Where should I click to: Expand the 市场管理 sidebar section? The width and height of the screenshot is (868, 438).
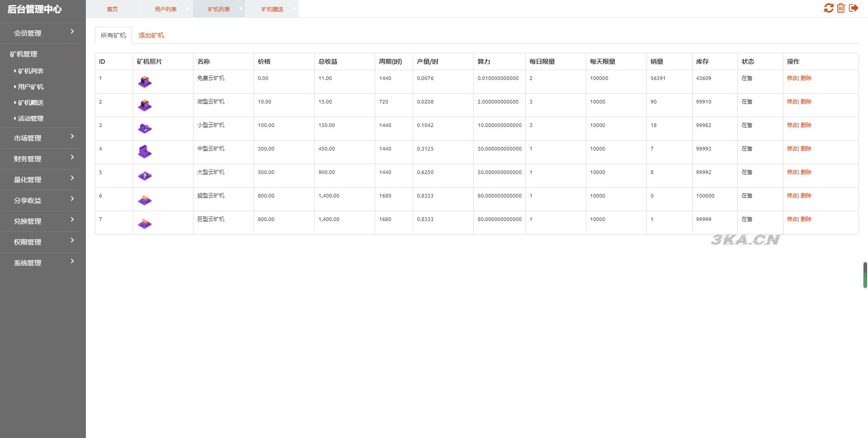tap(41, 138)
